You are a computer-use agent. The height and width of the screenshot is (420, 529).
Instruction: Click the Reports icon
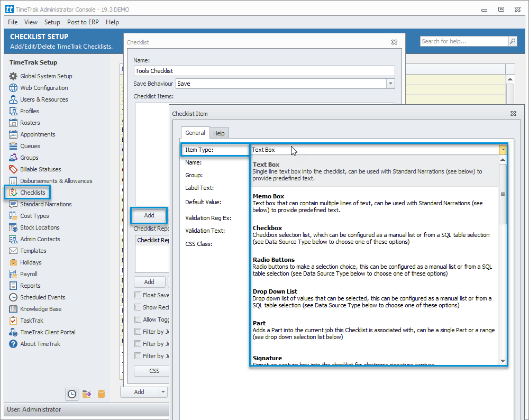tap(13, 286)
